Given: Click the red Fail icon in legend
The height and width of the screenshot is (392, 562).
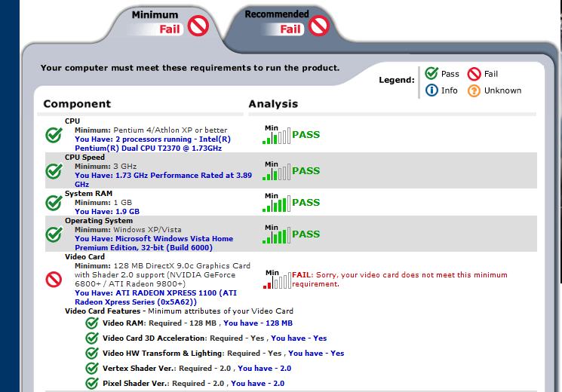Looking at the screenshot, I should (x=474, y=73).
